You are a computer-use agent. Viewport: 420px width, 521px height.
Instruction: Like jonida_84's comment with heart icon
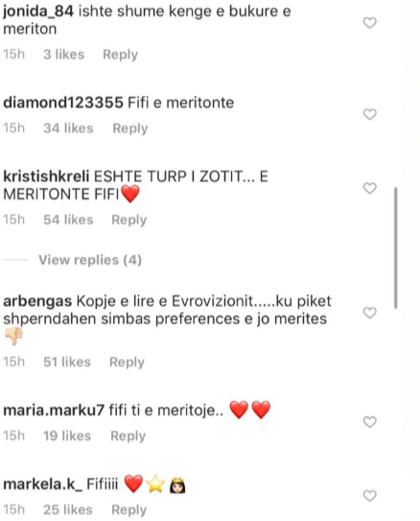[x=369, y=23]
